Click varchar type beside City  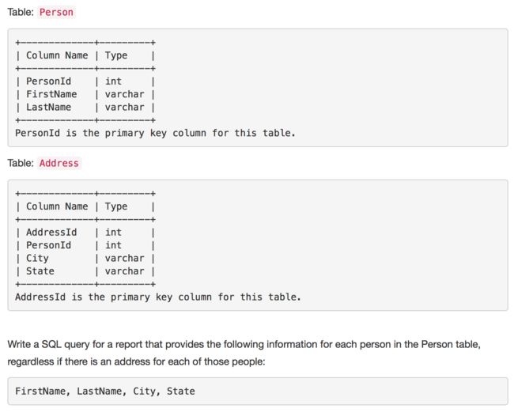tap(125, 259)
